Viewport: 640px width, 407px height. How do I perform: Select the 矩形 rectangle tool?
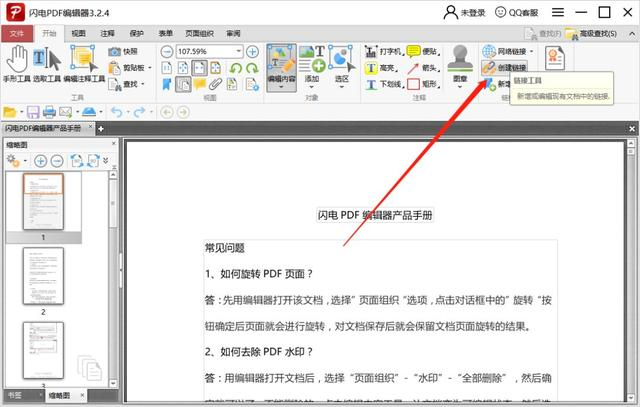tap(423, 84)
